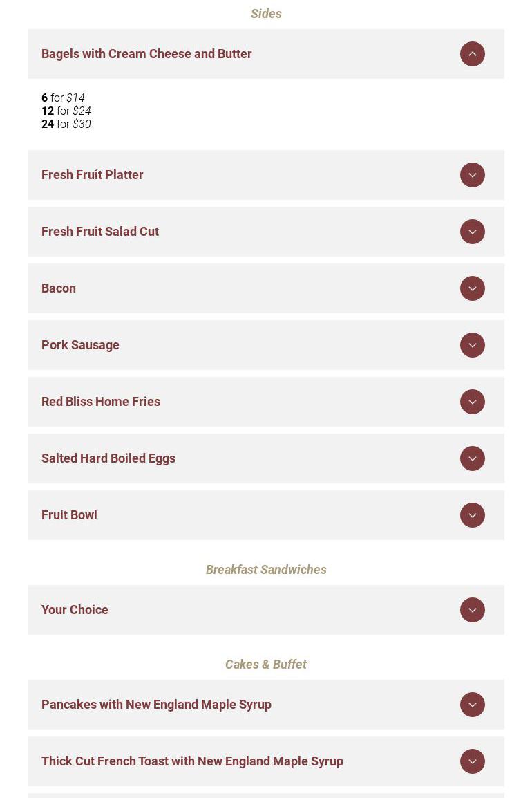Collapse the Bagels with Cream Cheese and Butter section
The height and width of the screenshot is (798, 532).
(x=473, y=54)
